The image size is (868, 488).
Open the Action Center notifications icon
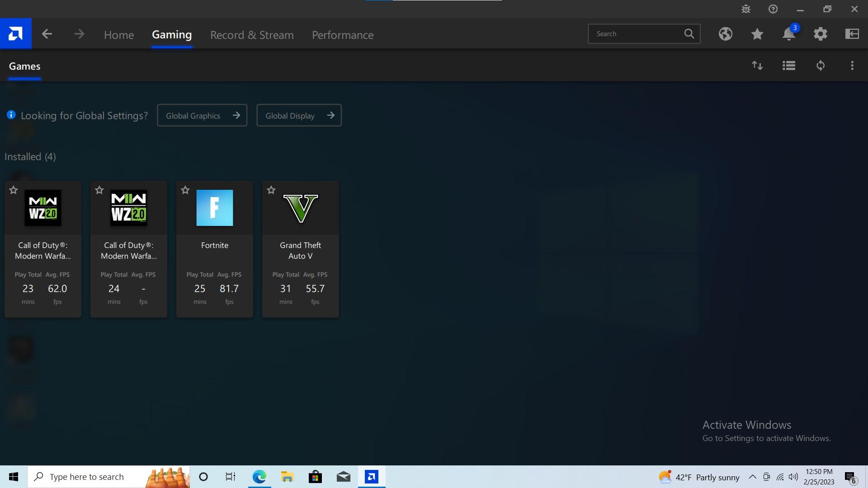(x=850, y=477)
